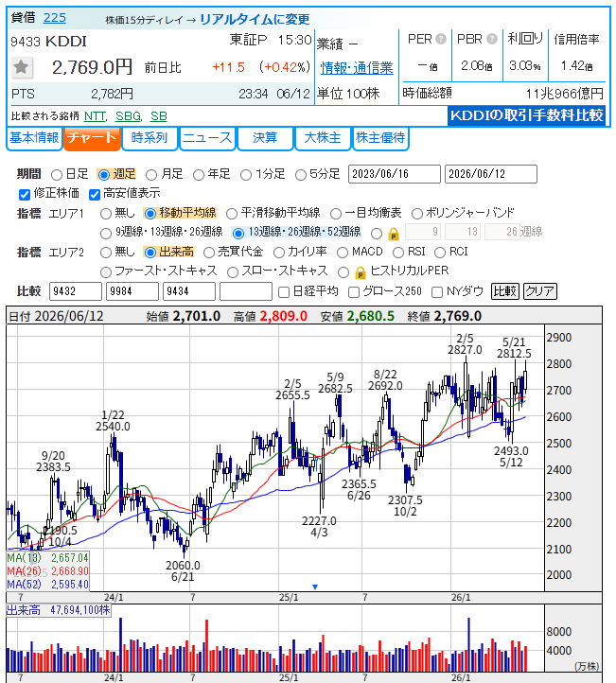Enable NYダウ comparison checkbox
Viewport: 616px width, 683px height.
pos(437,292)
